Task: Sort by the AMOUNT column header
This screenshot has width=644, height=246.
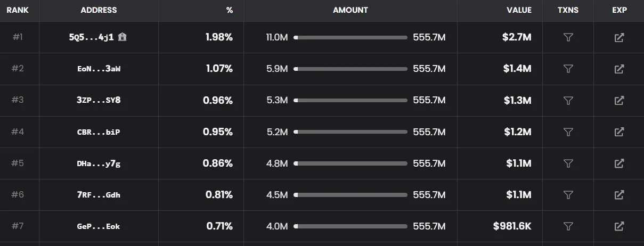Action: click(350, 10)
